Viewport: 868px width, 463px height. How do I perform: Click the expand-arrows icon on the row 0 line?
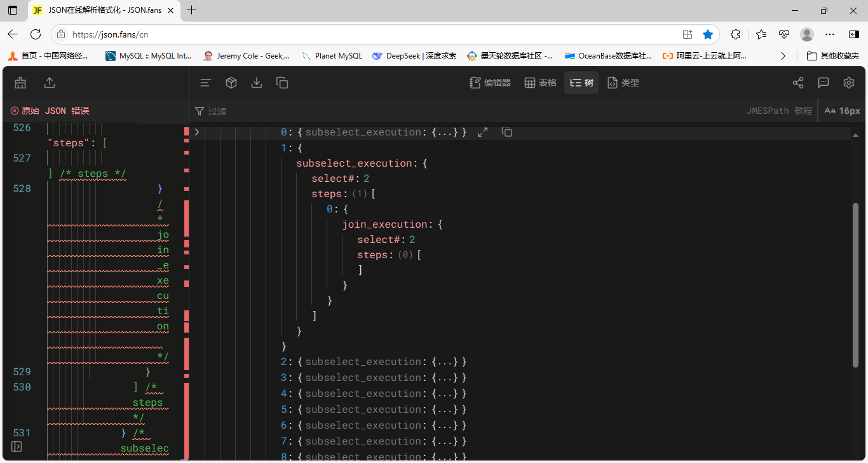tap(483, 132)
